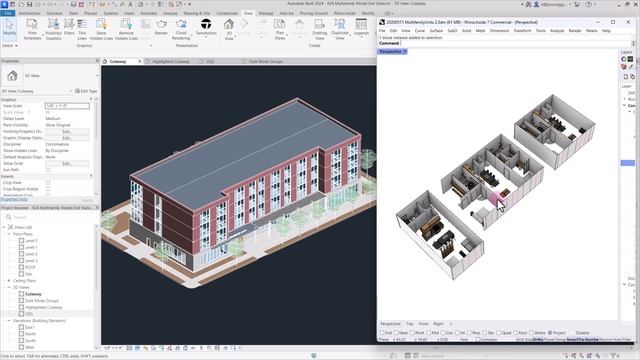Expand the Select dropdown under Modify

10,45
